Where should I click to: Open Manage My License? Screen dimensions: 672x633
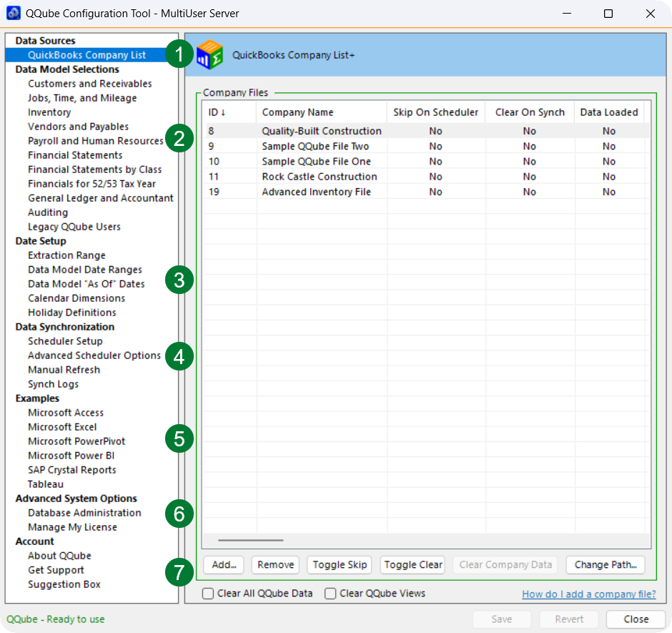72,526
